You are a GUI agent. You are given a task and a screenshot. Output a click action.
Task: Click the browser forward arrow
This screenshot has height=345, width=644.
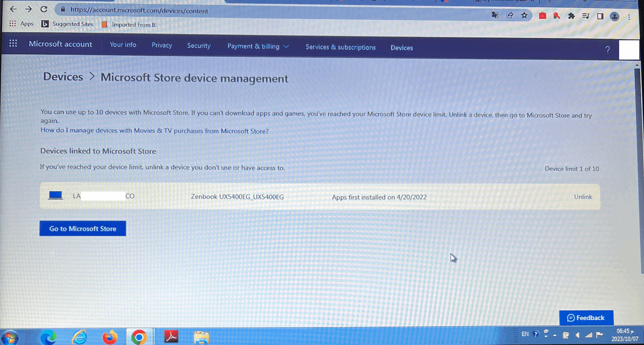29,9
